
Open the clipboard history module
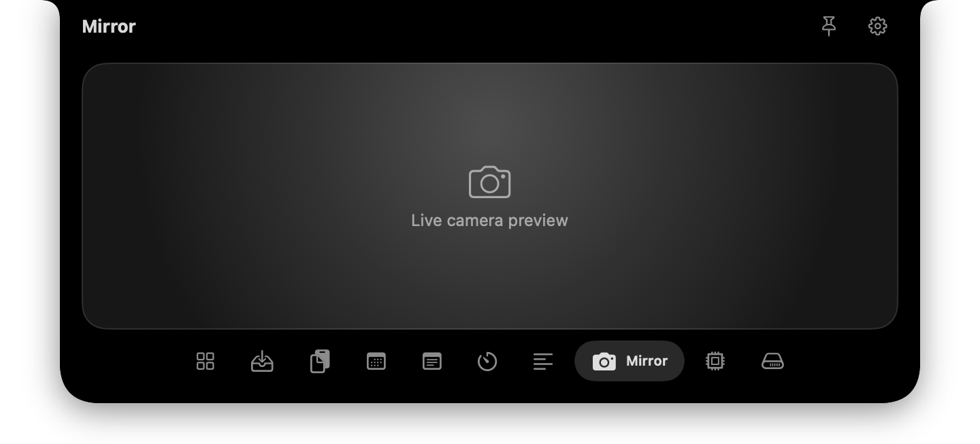[319, 361]
